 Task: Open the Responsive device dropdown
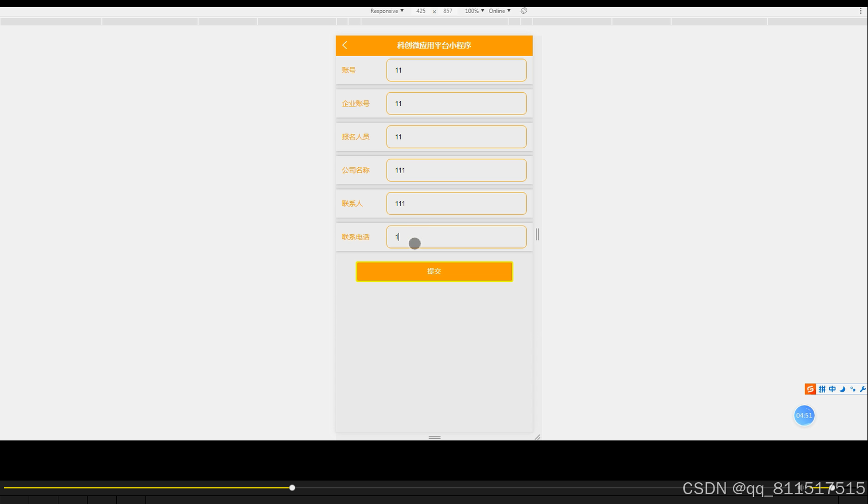click(387, 11)
